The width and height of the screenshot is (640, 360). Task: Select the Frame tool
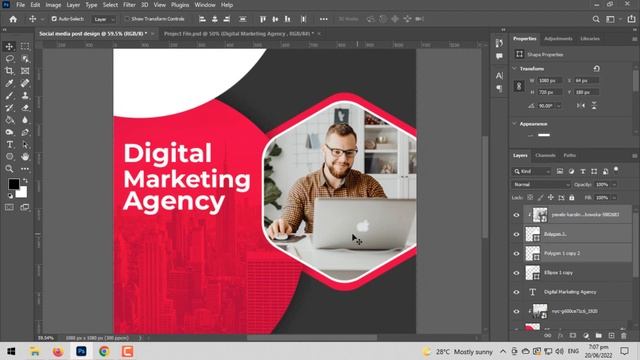click(x=25, y=71)
